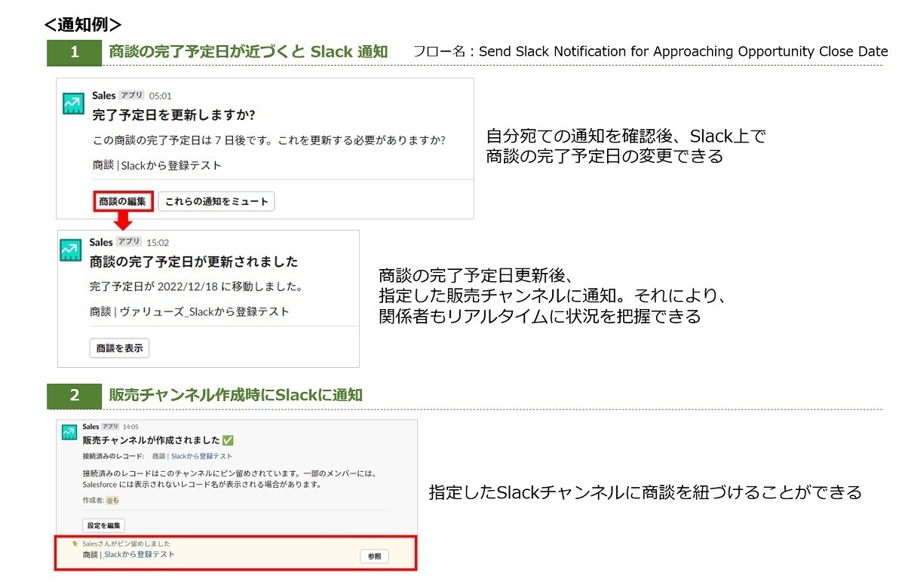This screenshot has height=588, width=905.
Task: Click the アプリ badge in the 14:05 message
Action: pos(110,427)
